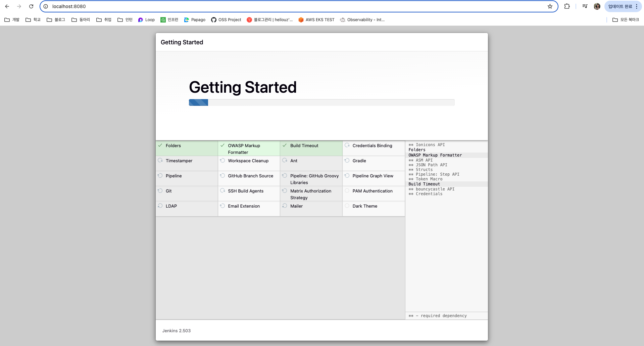Open the 모든 북마크 folder
The image size is (644, 346).
pos(626,20)
